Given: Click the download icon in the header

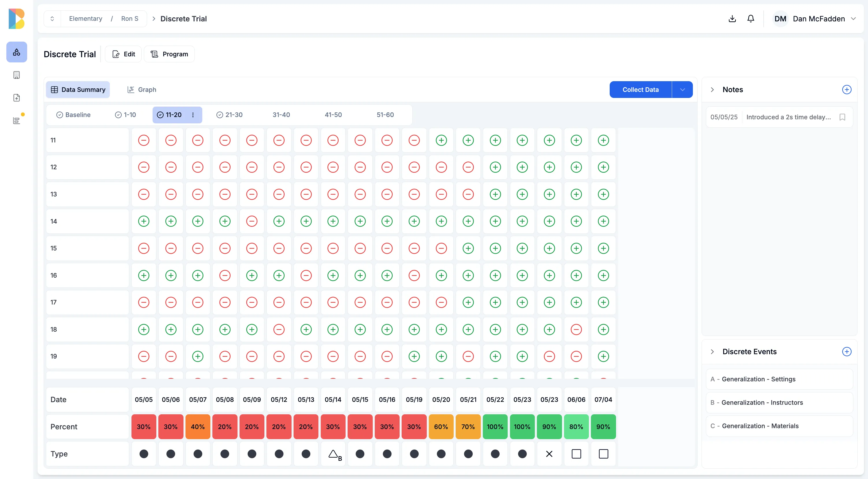Looking at the screenshot, I should [x=732, y=19].
